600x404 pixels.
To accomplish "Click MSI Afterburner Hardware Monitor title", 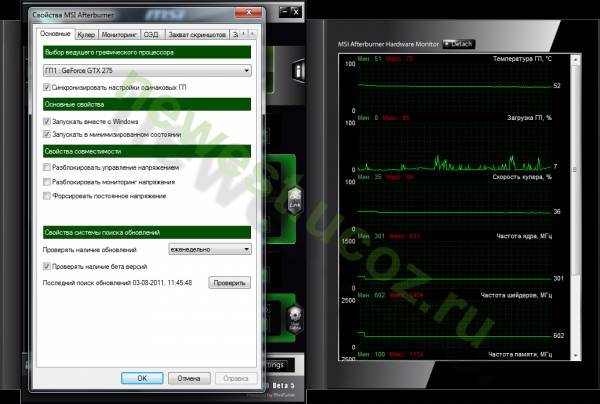I will coord(388,44).
